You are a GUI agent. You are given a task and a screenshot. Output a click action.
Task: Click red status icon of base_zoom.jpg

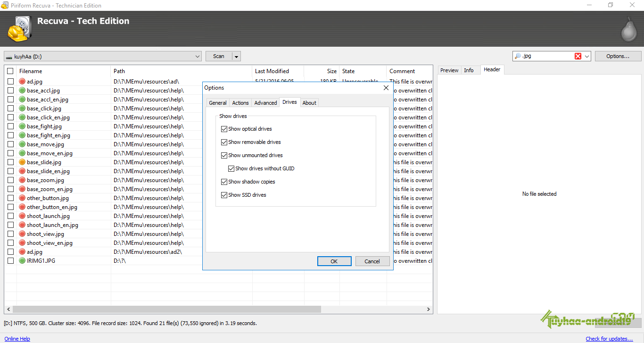(22, 180)
